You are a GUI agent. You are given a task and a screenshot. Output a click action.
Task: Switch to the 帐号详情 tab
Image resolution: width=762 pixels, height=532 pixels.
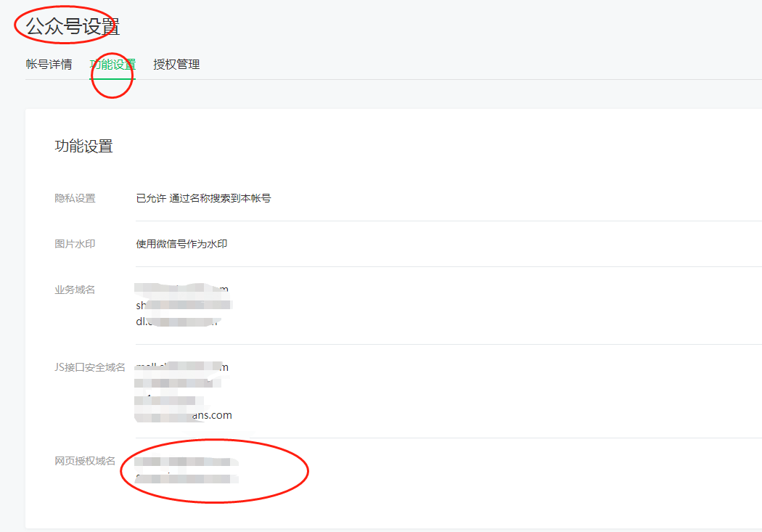pyautogui.click(x=48, y=64)
